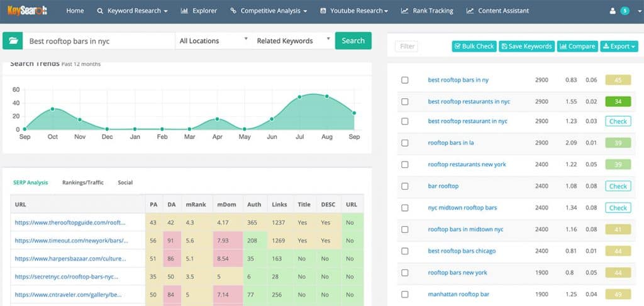Tick checkbox for nyc midtown rooftop bars

405,208
